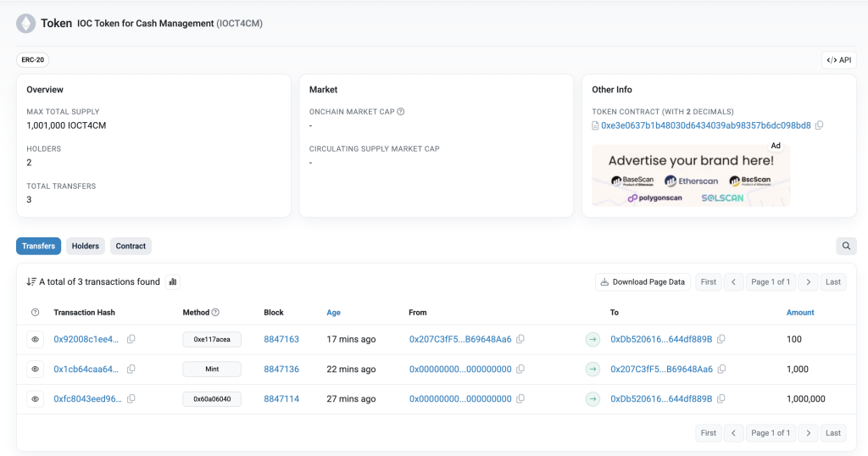Copy the token contract address
The image size is (868, 456).
pyautogui.click(x=820, y=125)
